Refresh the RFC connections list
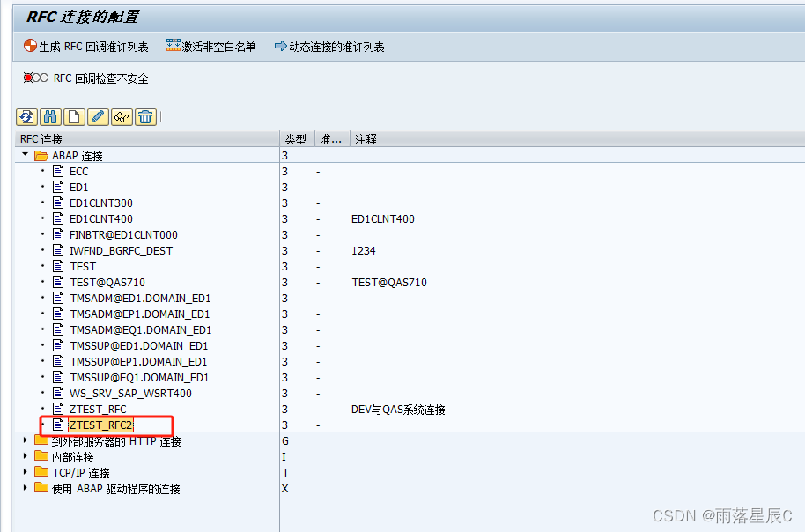The image size is (805, 532). [x=26, y=116]
